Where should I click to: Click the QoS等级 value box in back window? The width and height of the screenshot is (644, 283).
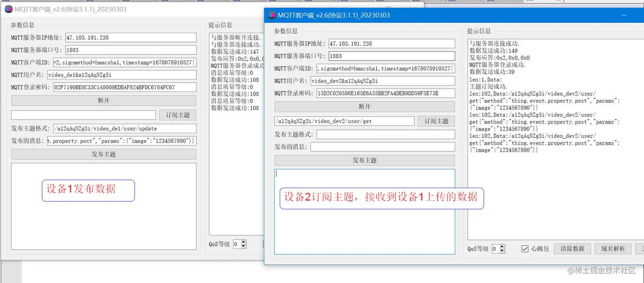pos(236,244)
